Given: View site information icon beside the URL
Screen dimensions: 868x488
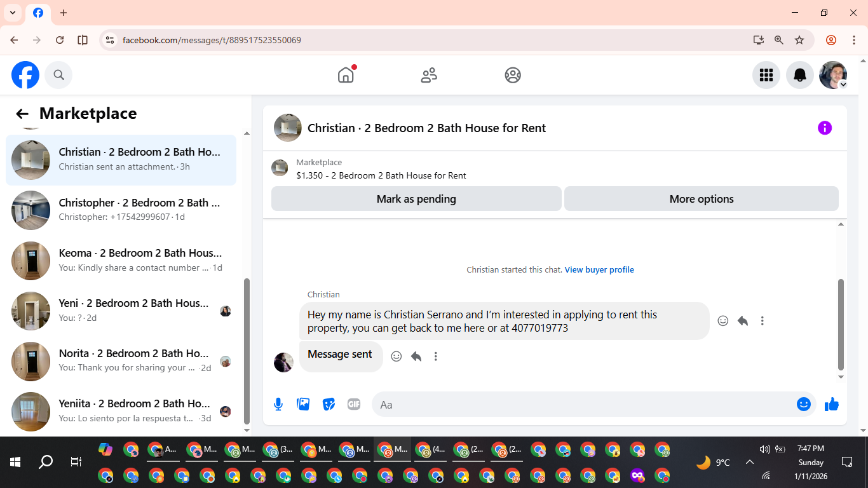Looking at the screenshot, I should point(110,40).
